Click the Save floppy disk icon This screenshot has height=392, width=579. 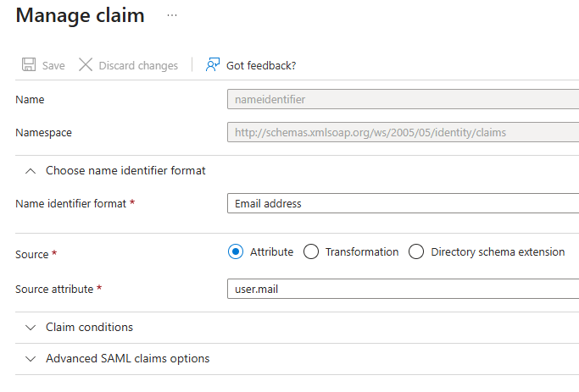coord(29,64)
